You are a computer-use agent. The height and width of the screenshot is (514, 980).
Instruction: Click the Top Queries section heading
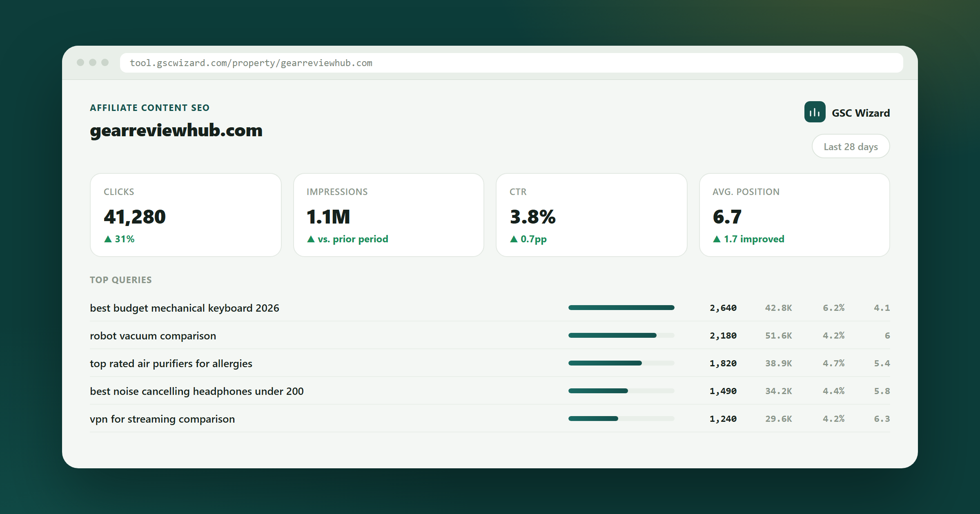click(121, 280)
